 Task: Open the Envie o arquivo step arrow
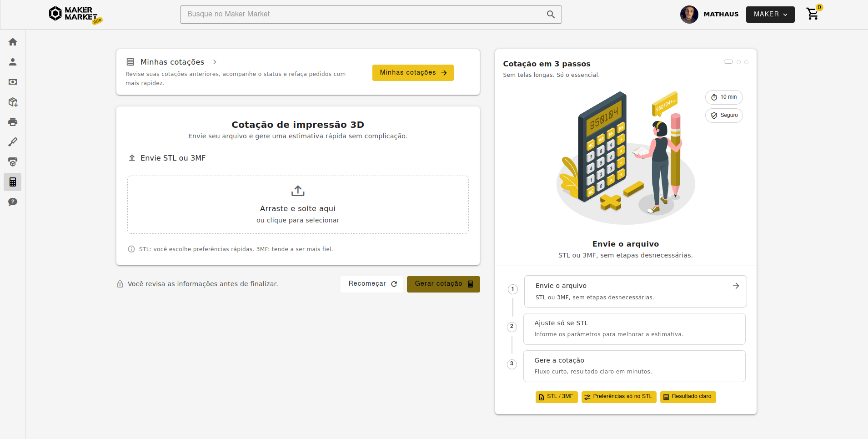pyautogui.click(x=736, y=286)
